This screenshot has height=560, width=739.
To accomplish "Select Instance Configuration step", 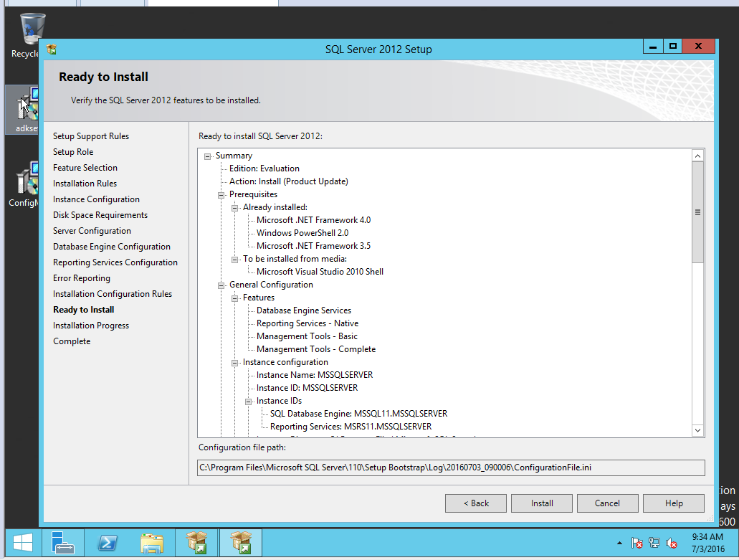I will [96, 199].
